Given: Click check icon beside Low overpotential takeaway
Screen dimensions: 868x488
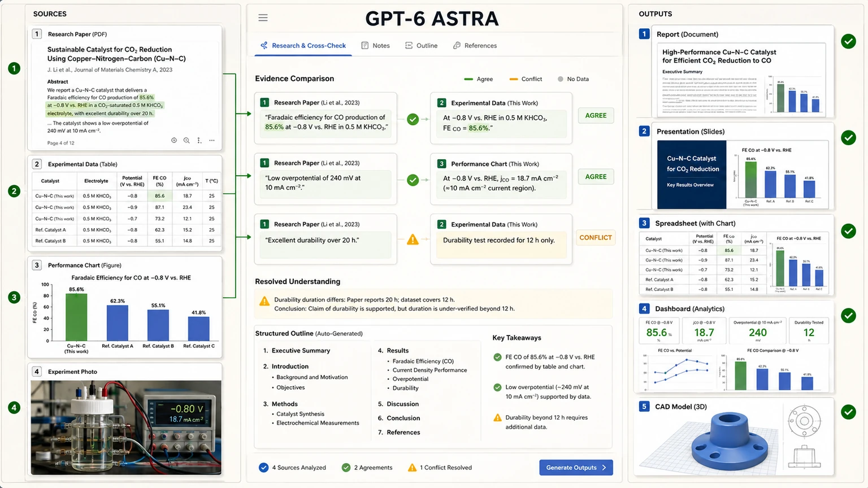Looking at the screenshot, I should (497, 387).
